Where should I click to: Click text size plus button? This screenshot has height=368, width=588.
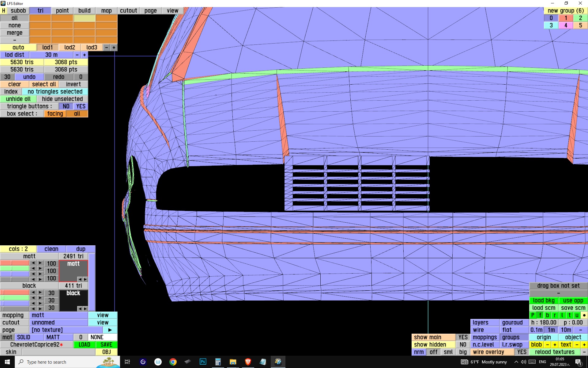[x=584, y=345]
